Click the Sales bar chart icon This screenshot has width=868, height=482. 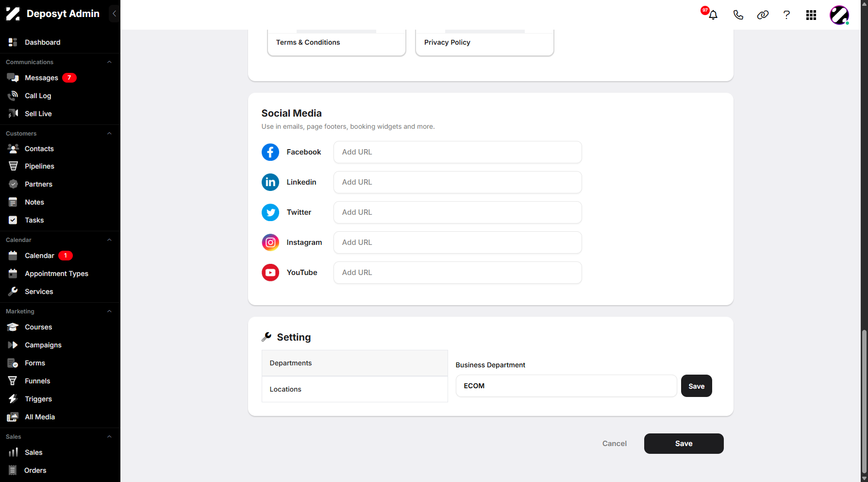click(x=13, y=452)
